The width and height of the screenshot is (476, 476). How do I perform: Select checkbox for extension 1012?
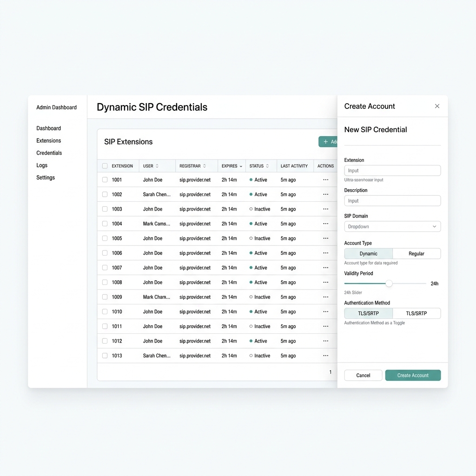tap(105, 341)
